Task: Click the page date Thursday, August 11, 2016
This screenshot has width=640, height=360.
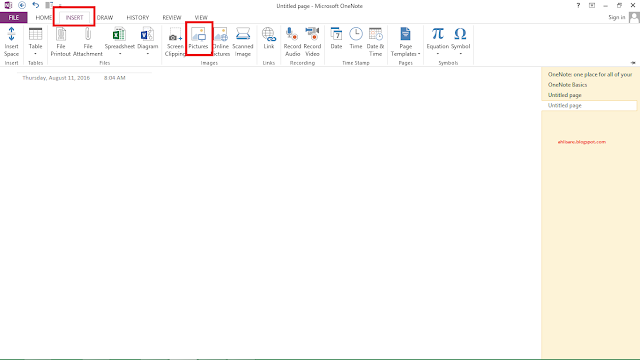Action: pos(56,78)
